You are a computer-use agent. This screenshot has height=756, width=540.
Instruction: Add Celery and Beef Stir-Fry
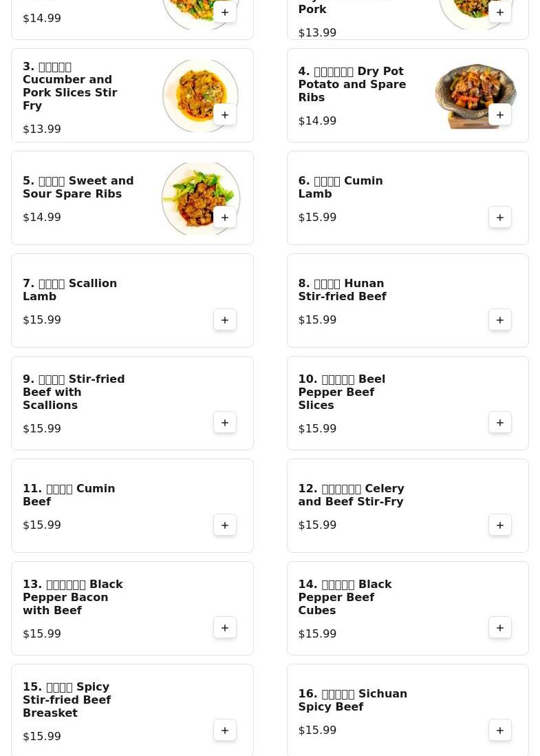click(500, 525)
